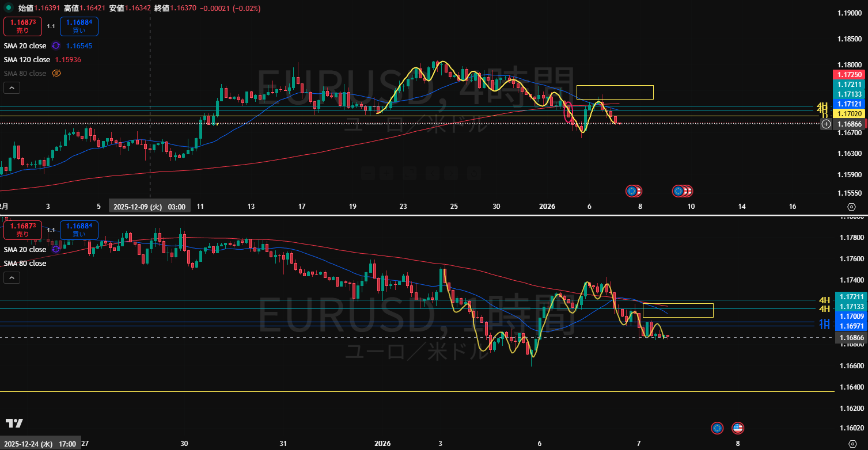Viewport: 868px width, 450px height.
Task: Open the EU economic event icon in lower chart
Action: pos(717,428)
